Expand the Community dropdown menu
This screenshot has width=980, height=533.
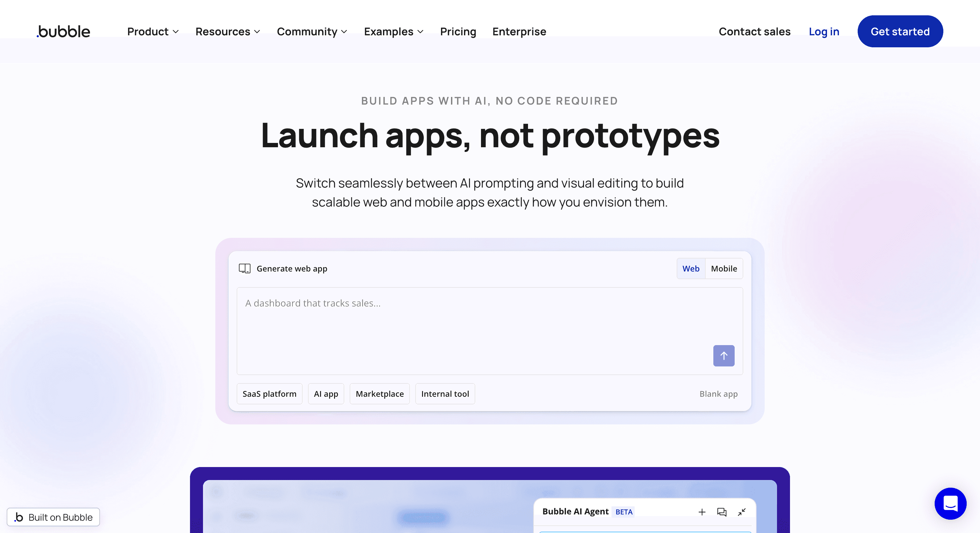coord(312,32)
